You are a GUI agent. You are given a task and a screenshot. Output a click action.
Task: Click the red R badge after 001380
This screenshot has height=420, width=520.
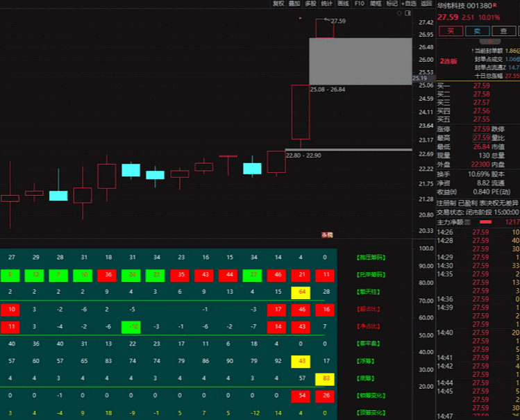(495, 5)
